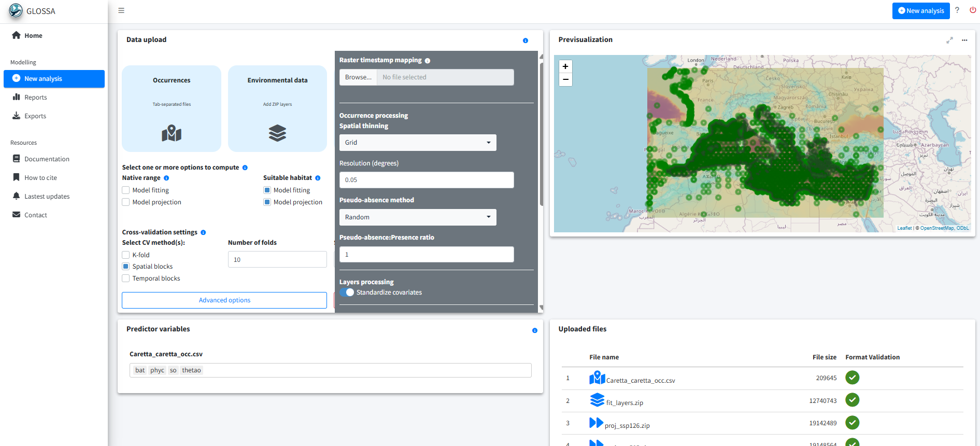The width and height of the screenshot is (980, 446).
Task: Click the Advanced options button
Action: (224, 300)
